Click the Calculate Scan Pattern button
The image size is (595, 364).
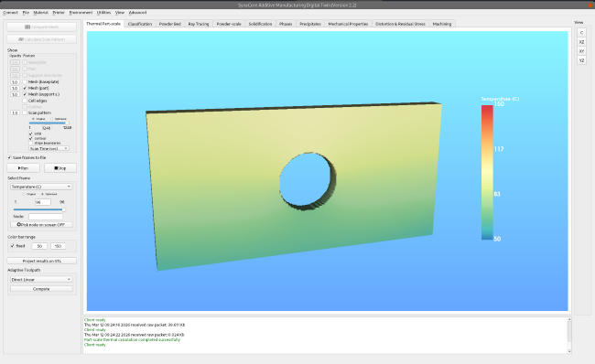point(42,39)
